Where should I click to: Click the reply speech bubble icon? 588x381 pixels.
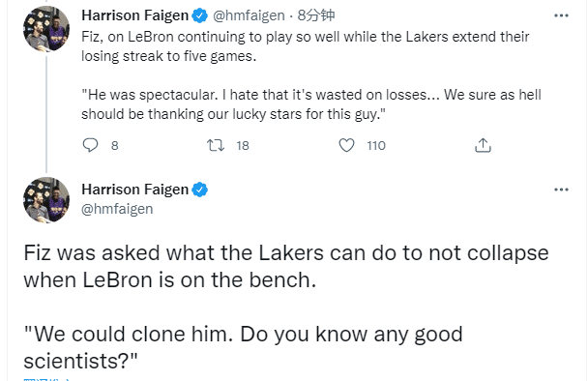pyautogui.click(x=90, y=145)
